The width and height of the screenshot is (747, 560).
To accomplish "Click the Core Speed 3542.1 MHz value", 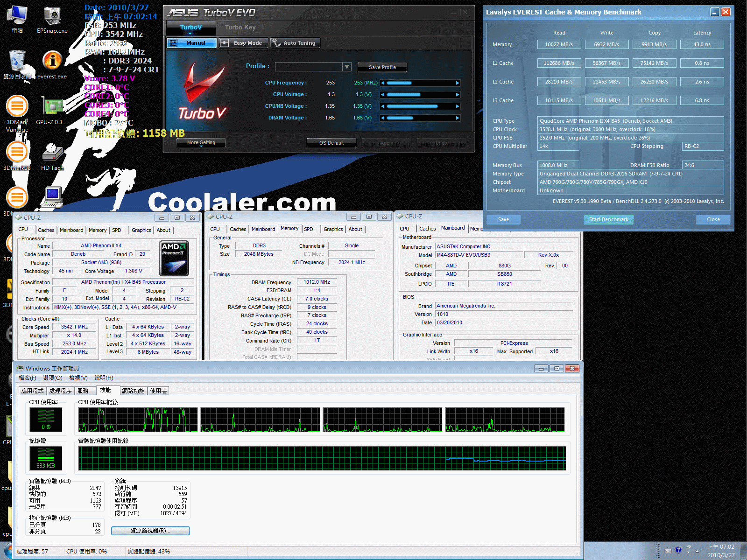I will point(74,327).
